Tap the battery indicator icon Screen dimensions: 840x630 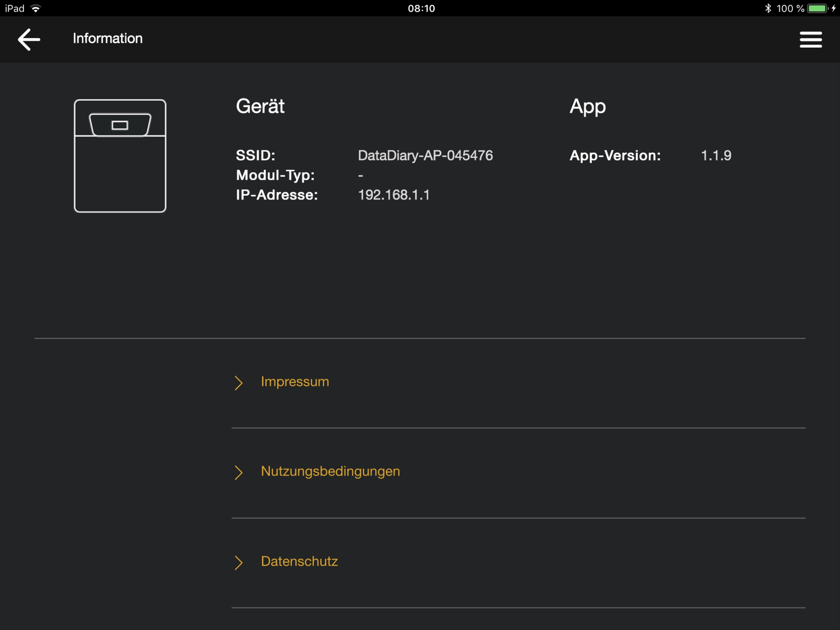point(817,8)
